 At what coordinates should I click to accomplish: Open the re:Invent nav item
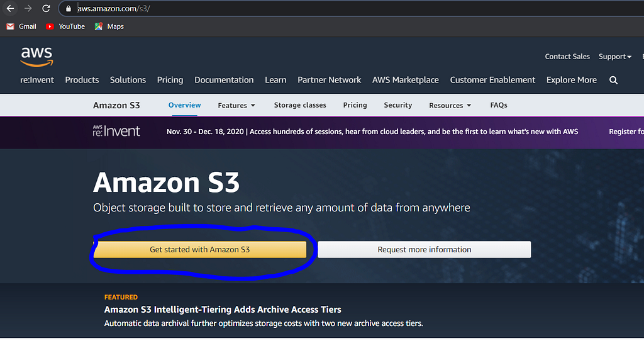pyautogui.click(x=37, y=80)
